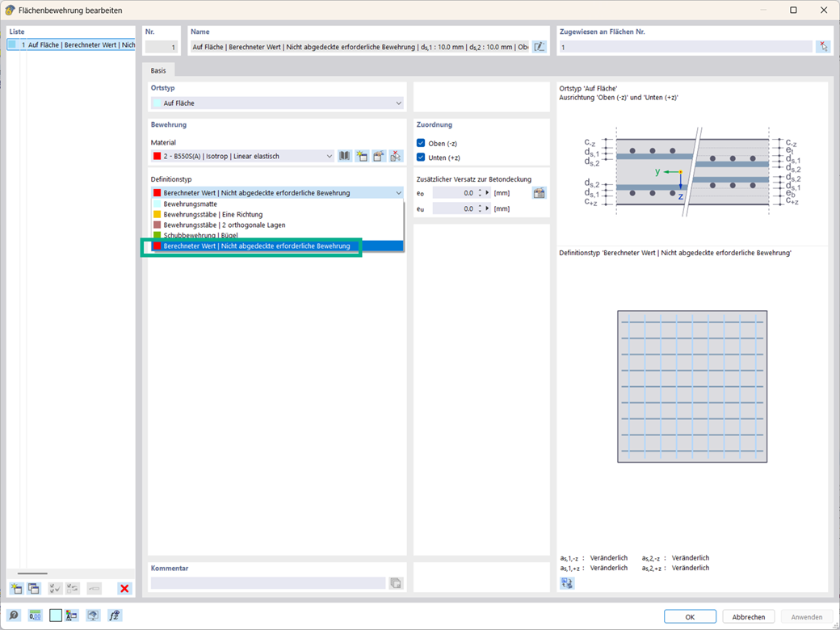Click the Nr. field showing 1

pyautogui.click(x=162, y=47)
